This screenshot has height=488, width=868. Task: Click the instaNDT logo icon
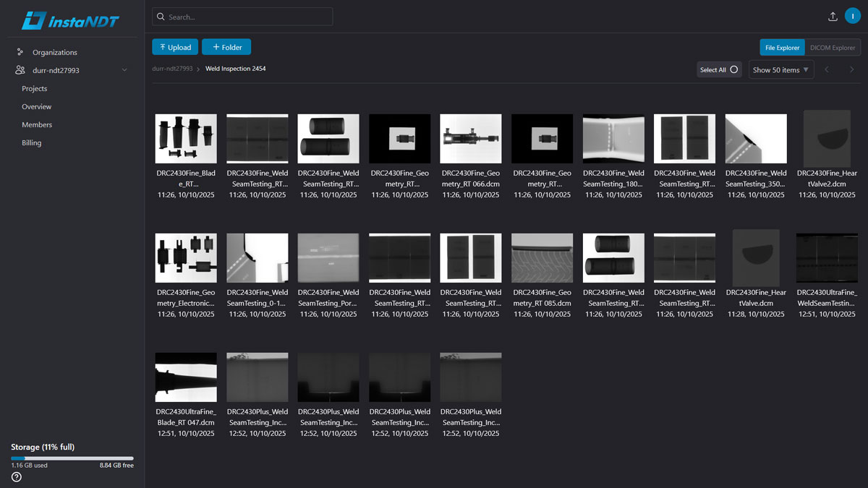click(x=33, y=20)
